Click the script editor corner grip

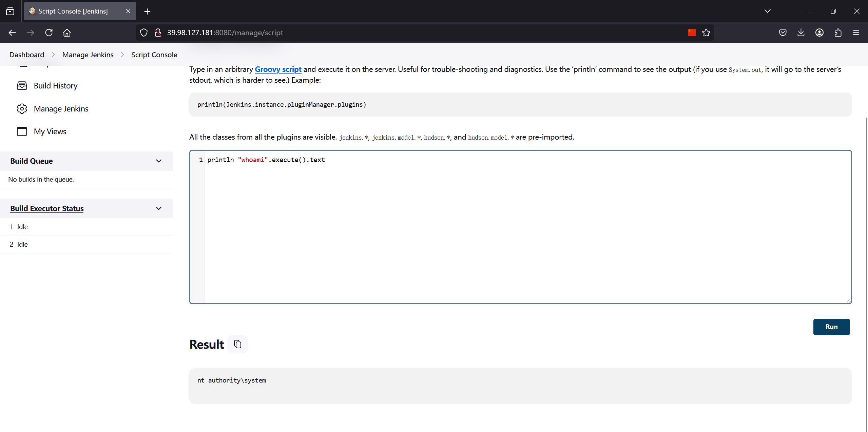(849, 301)
